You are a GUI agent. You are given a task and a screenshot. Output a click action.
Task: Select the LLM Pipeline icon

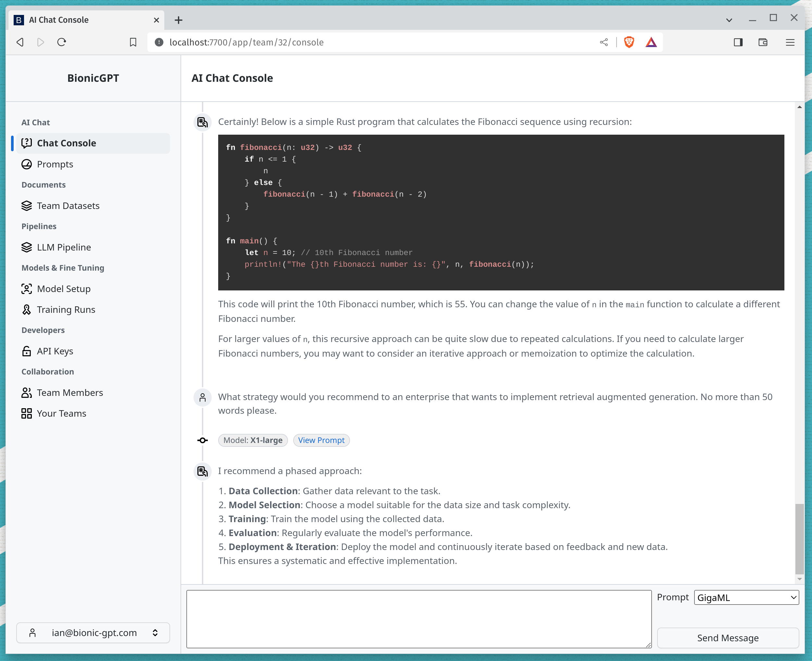coord(27,247)
